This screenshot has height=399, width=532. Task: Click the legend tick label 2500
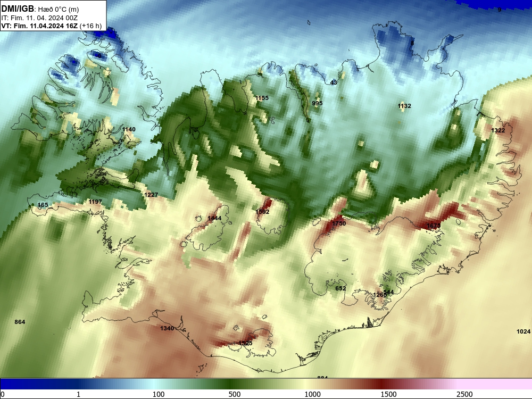coord(464,394)
